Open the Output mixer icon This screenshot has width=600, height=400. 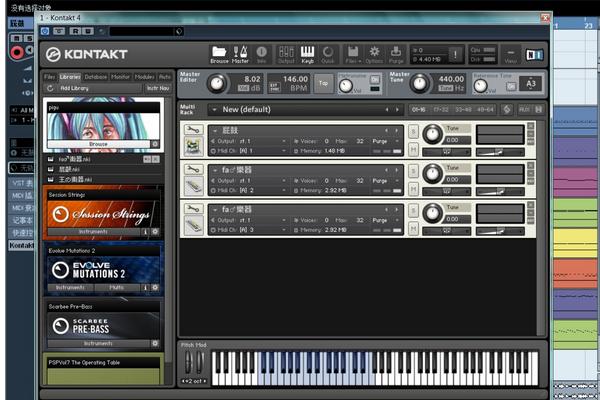click(286, 55)
